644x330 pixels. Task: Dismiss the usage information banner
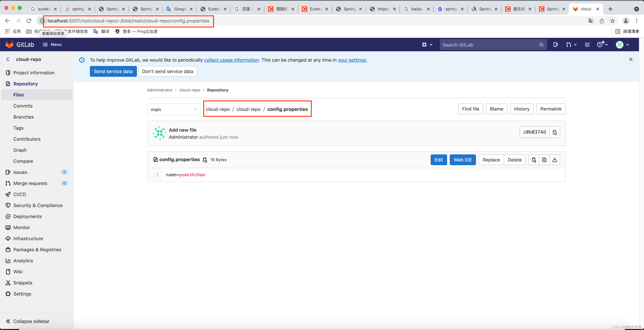coord(631,59)
